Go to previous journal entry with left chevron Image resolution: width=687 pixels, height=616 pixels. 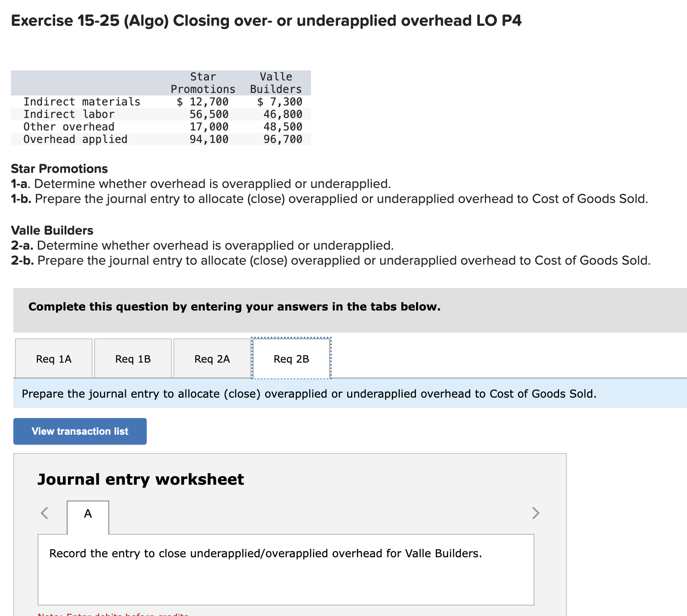click(45, 513)
